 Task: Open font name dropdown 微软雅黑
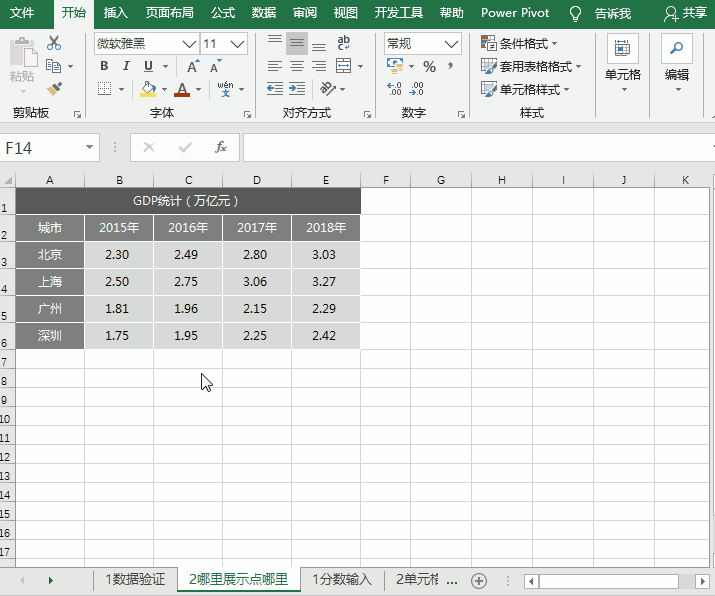point(189,44)
